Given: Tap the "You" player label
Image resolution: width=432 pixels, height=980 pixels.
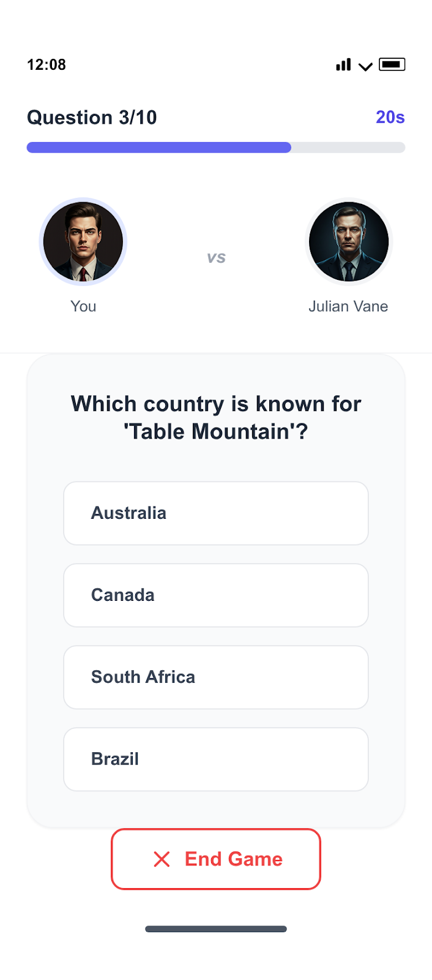Looking at the screenshot, I should tap(83, 306).
